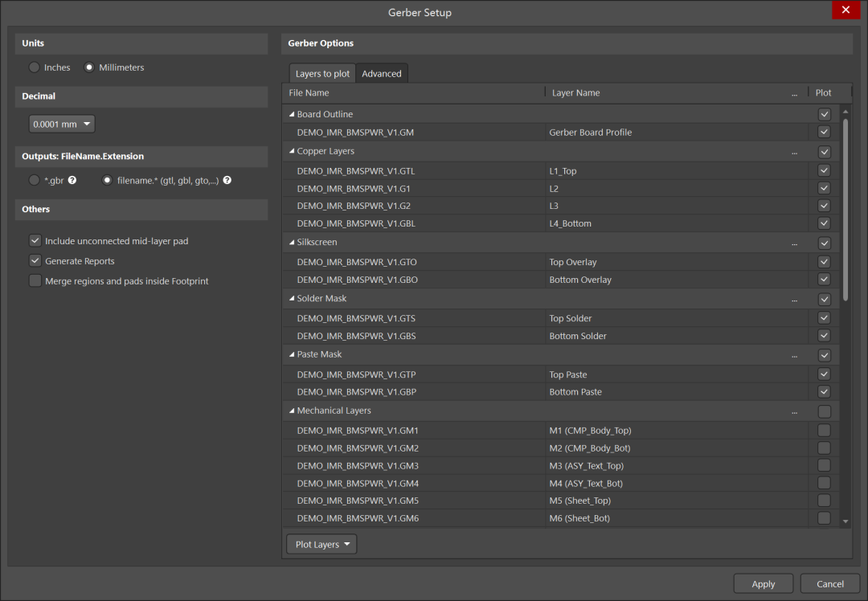
Task: Click the layer list vertical scrollbar thumb
Action: click(x=845, y=209)
